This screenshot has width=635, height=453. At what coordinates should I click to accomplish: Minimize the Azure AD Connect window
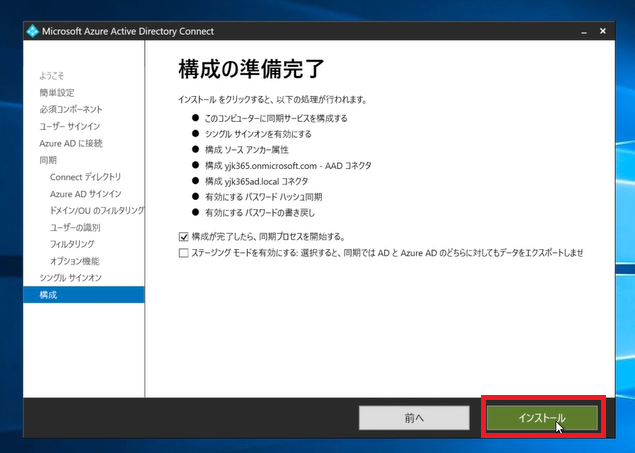(x=584, y=32)
